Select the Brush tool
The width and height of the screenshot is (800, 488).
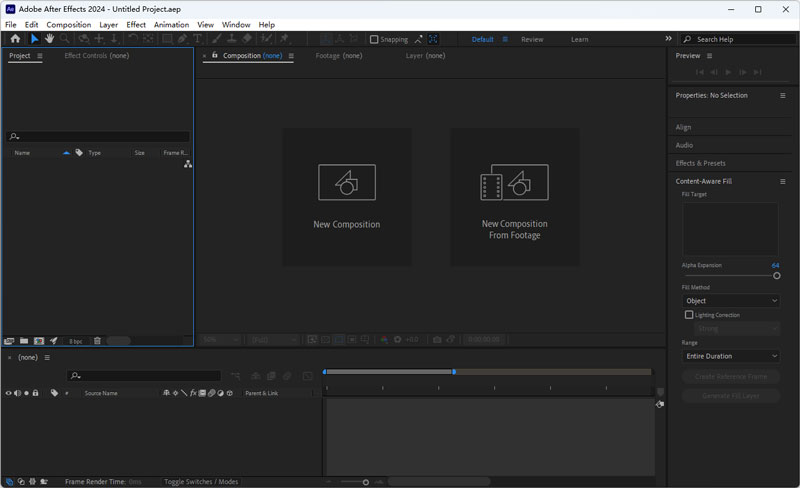tap(216, 39)
